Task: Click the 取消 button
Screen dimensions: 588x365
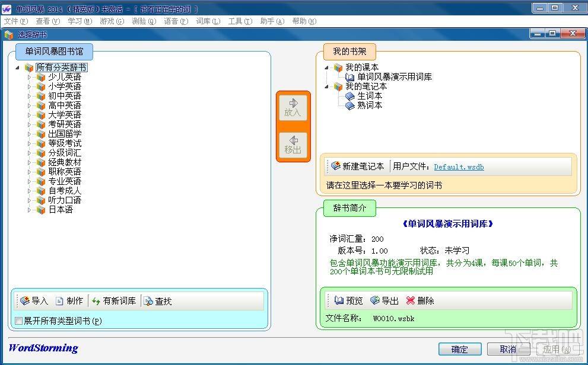Action: click(508, 349)
